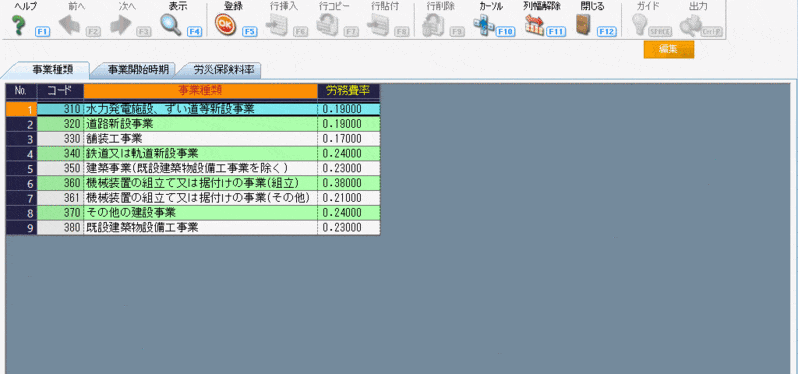Select the code cell 320
Viewport: 798px width, 374px height.
[60, 124]
